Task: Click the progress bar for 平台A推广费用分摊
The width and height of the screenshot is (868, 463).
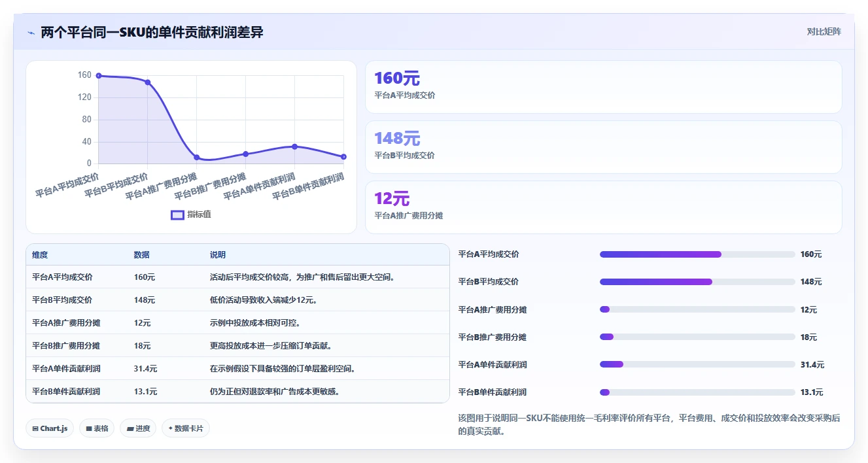Action: coord(697,309)
